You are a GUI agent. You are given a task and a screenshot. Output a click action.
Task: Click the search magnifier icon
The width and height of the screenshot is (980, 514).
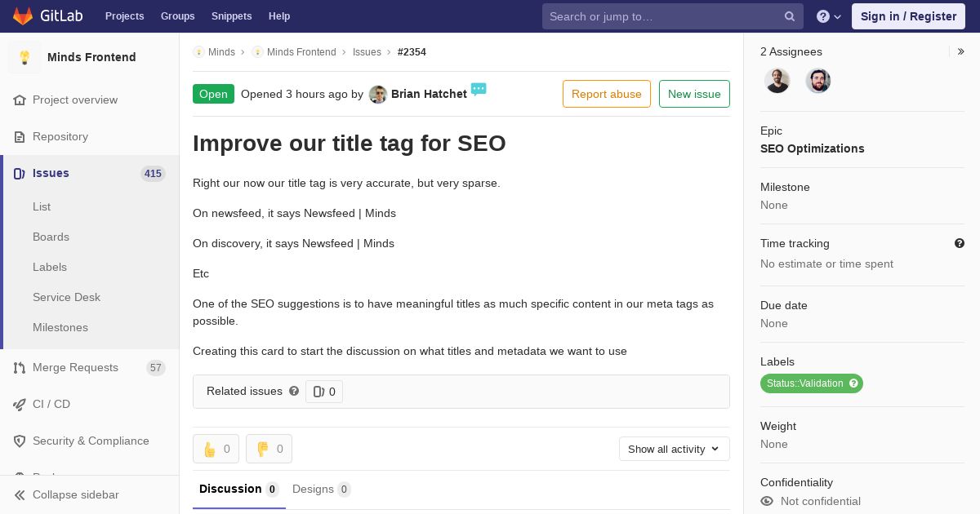pos(790,16)
